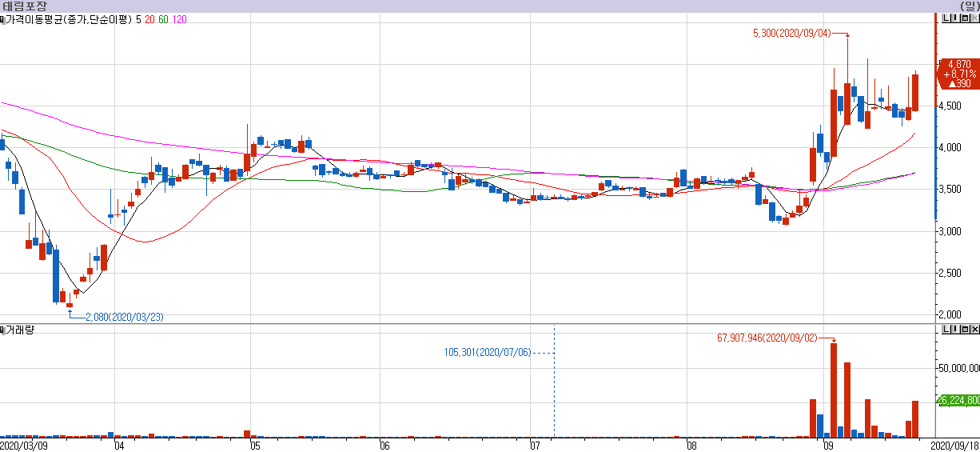Click the I button in 거래량 panel header

pyautogui.click(x=954, y=330)
